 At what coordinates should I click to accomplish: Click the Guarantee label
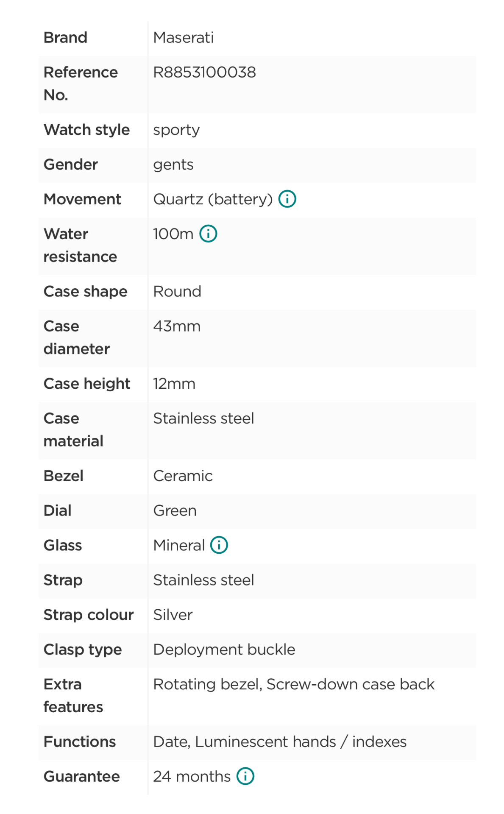(x=81, y=777)
